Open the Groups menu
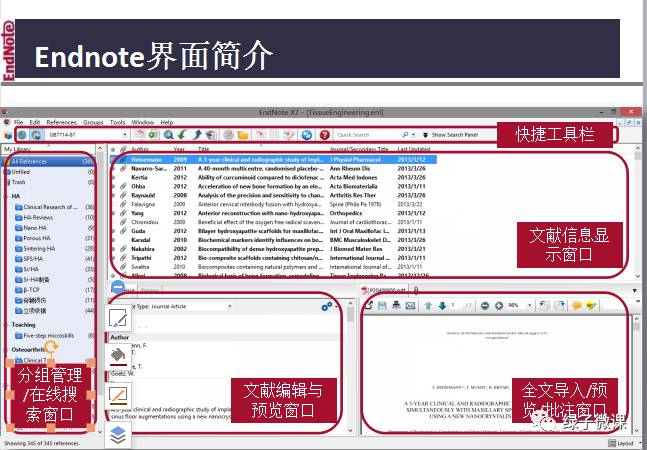 coord(93,122)
